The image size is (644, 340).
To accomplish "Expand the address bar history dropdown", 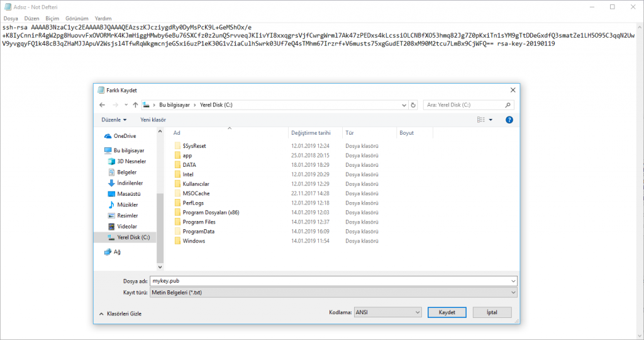I will coord(404,105).
